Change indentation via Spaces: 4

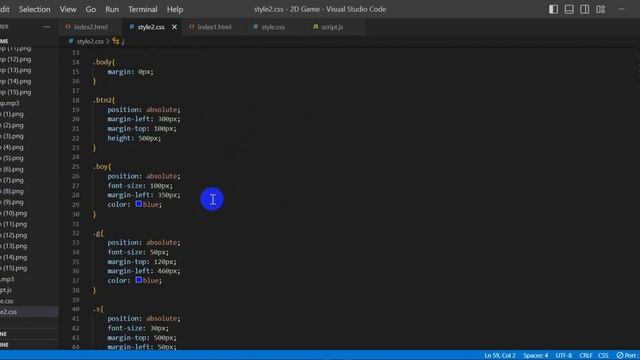(x=536, y=356)
